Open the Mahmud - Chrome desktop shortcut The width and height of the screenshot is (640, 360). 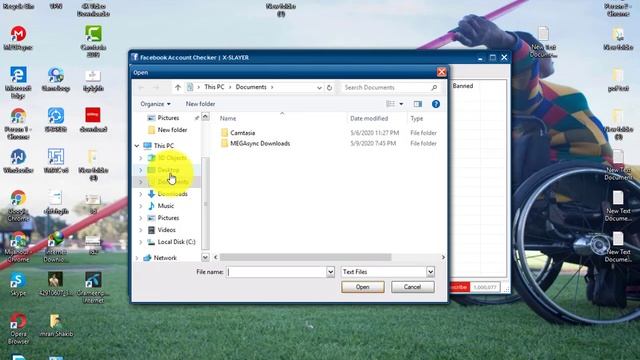click(x=18, y=247)
